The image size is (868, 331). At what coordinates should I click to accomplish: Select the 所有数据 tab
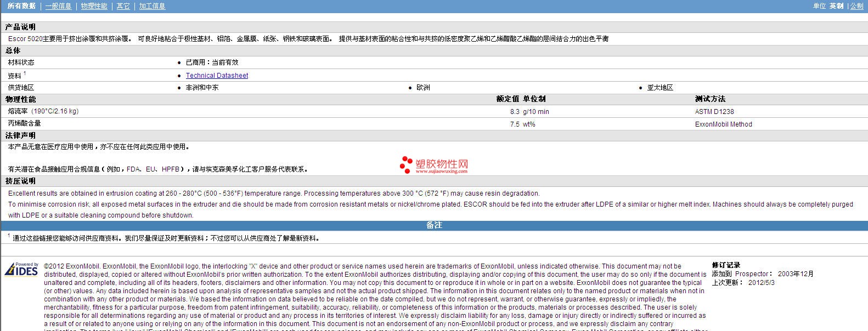tap(21, 6)
